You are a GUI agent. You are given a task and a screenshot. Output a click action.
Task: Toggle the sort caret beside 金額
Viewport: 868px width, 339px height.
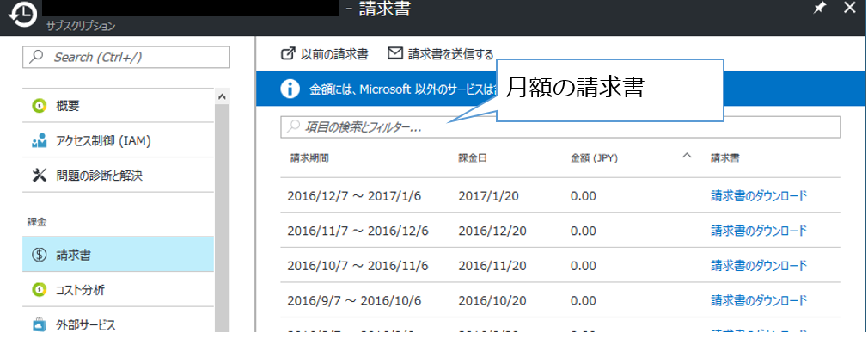[x=687, y=156]
